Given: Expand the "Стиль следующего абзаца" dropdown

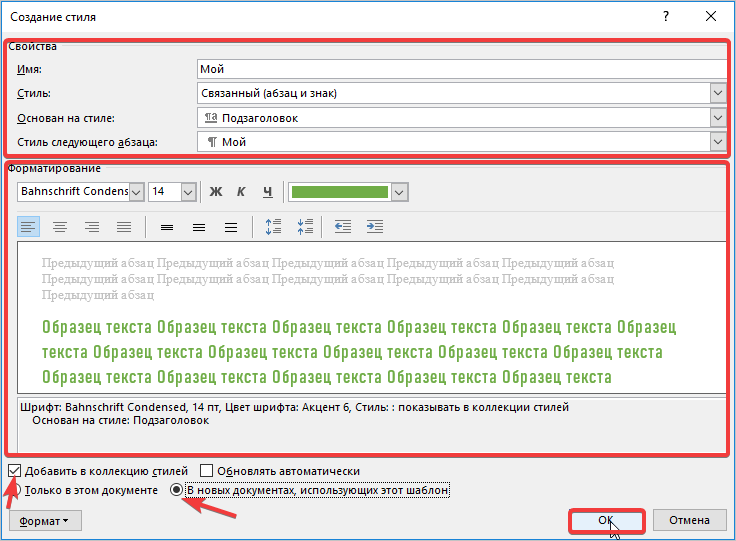Looking at the screenshot, I should click(x=717, y=142).
